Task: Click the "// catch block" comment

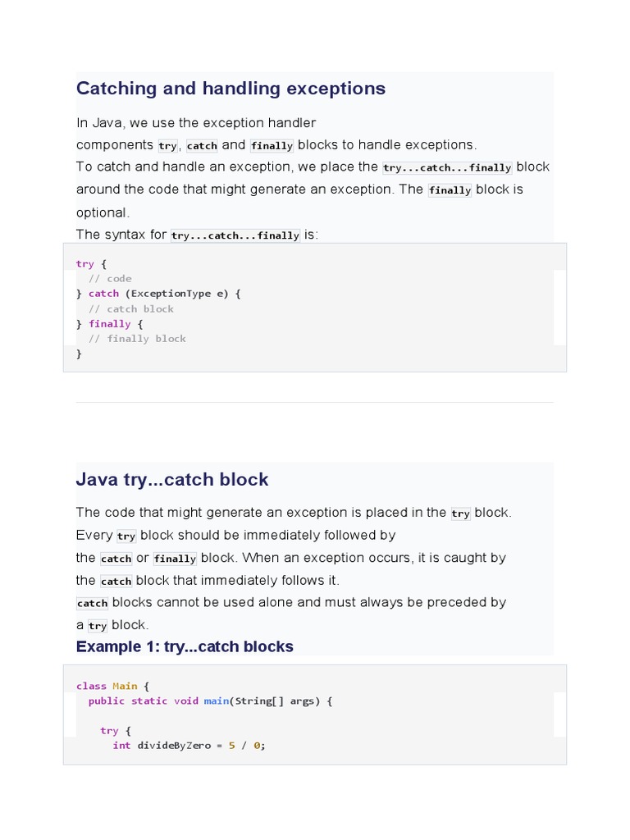Action: point(131,309)
